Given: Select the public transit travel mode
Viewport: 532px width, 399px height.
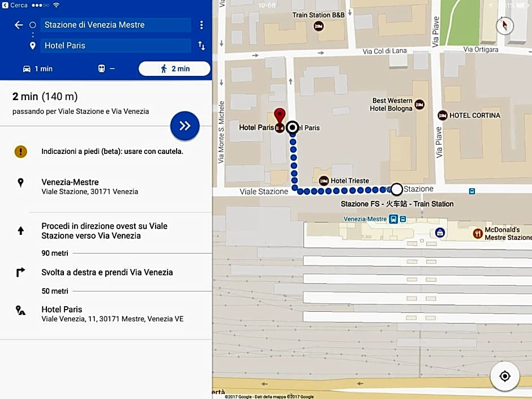Looking at the screenshot, I should pos(106,68).
